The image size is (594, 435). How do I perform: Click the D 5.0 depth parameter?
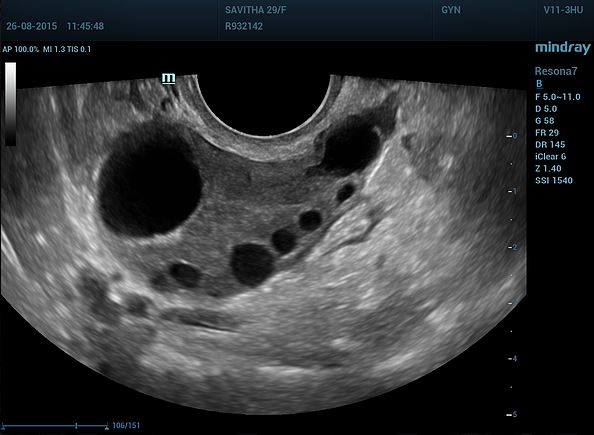point(546,109)
